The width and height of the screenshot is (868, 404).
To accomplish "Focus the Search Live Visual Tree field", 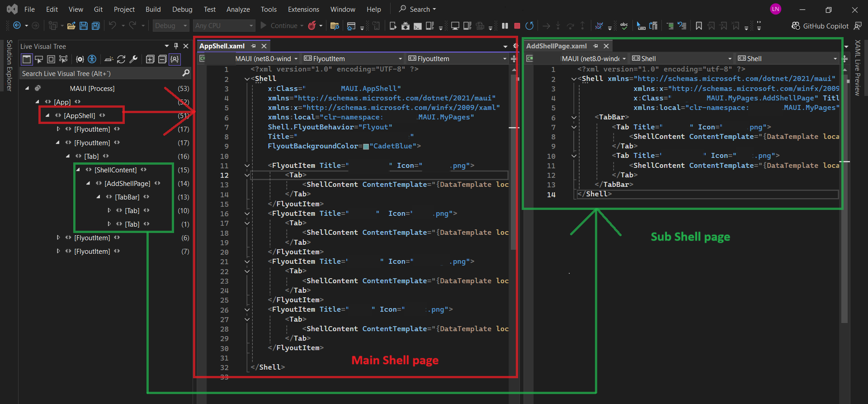I will 106,74.
